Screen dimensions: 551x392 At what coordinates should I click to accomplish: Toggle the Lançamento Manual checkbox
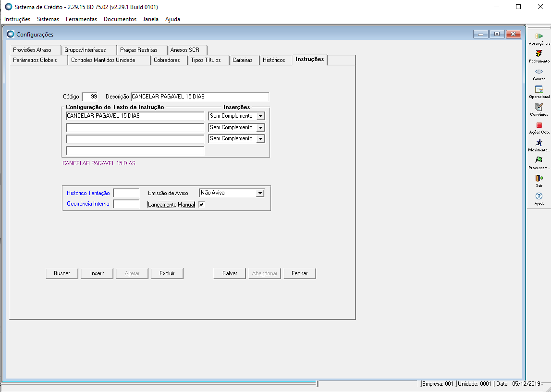[x=201, y=204]
